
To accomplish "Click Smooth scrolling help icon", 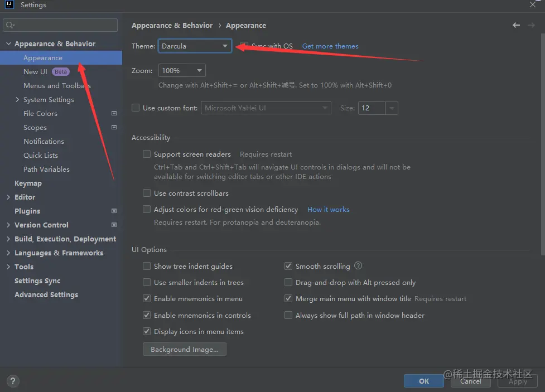I will (358, 266).
